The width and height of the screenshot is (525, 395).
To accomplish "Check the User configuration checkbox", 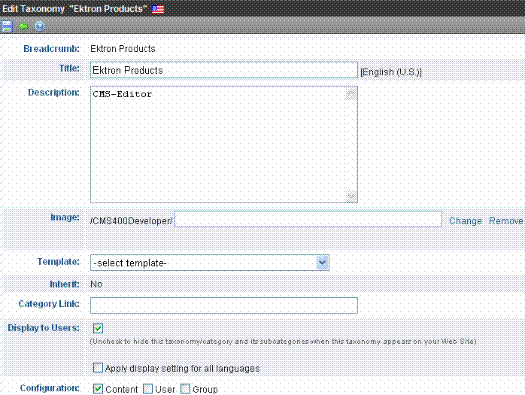I will point(148,389).
